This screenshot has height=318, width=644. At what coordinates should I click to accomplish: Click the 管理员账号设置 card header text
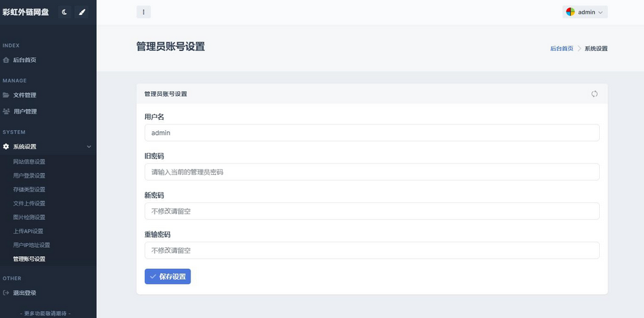[165, 94]
